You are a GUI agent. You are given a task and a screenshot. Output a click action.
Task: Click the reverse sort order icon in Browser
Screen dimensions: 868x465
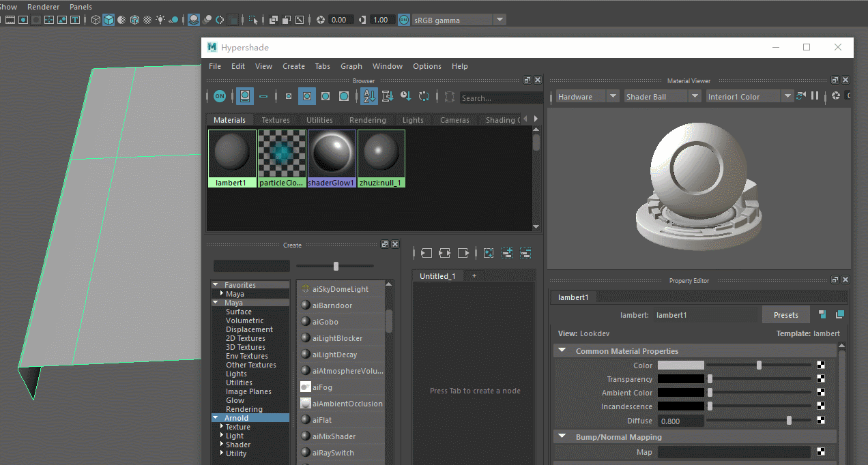pyautogui.click(x=424, y=96)
